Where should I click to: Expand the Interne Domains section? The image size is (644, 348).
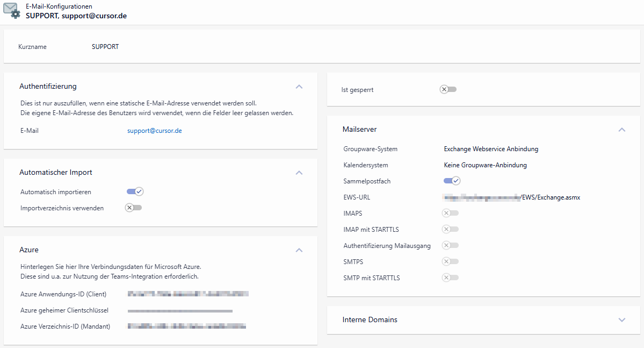[621, 319]
